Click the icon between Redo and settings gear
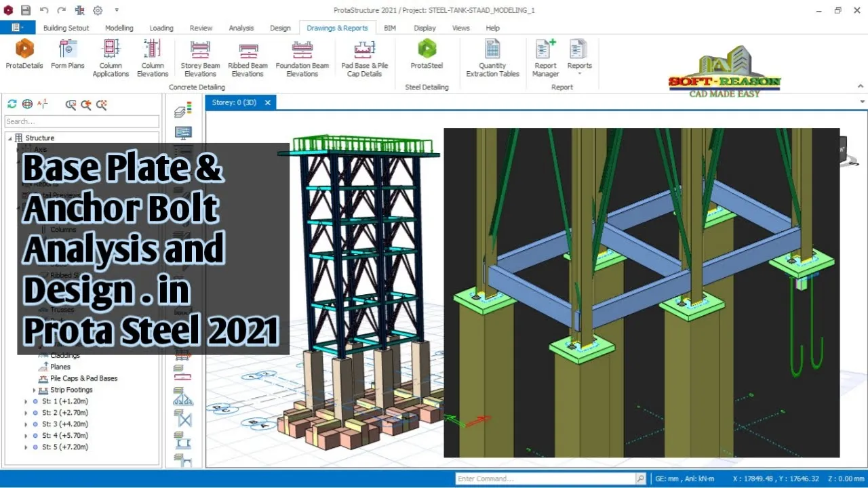Viewport: 868px width, 488px height. pyautogui.click(x=80, y=10)
